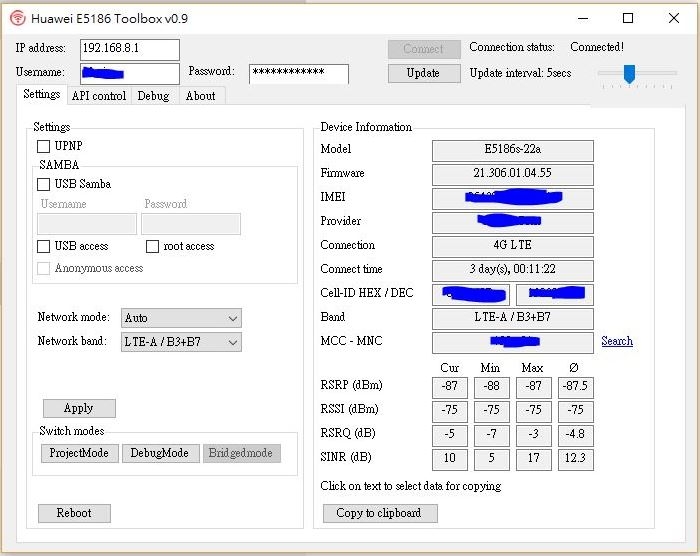Screen dimensions: 700x556
Task: Open the API control tab
Action: tap(99, 96)
